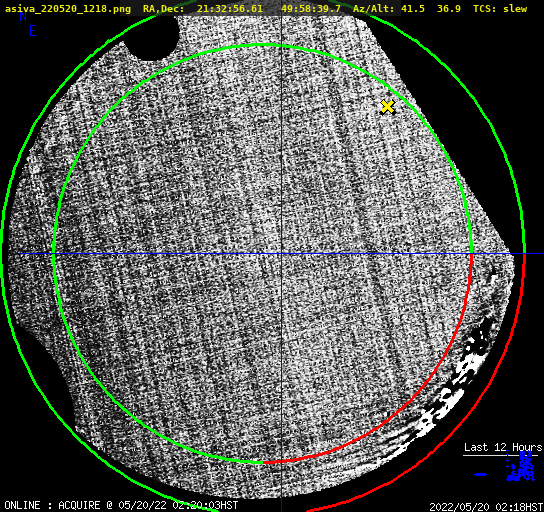Click the blue dash in history plot
Screen dimensions: 544x512
click(x=481, y=474)
